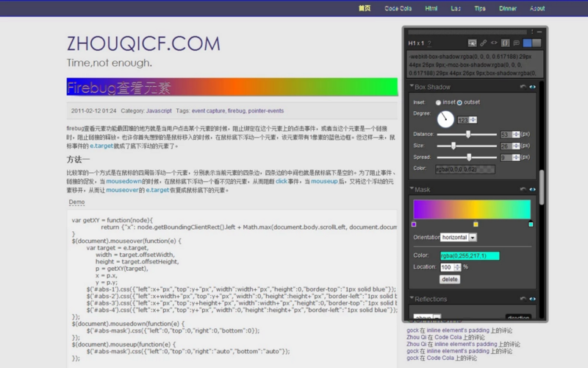Click the Location percentage stepper showing 100
Screen dimensions: 588x368
pos(451,267)
